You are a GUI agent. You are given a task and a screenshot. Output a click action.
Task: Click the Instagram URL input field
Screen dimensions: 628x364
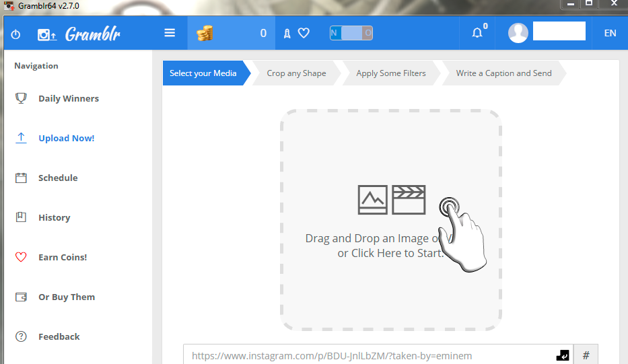378,355
